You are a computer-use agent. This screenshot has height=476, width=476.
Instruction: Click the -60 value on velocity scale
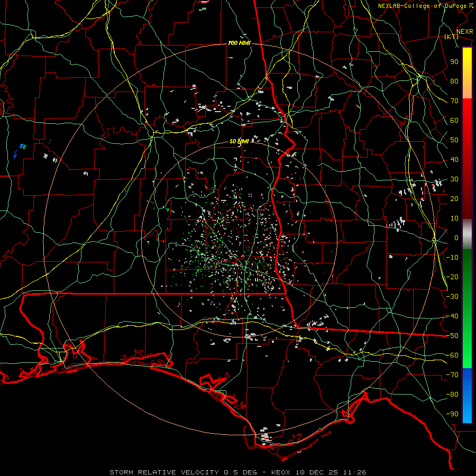click(x=452, y=355)
